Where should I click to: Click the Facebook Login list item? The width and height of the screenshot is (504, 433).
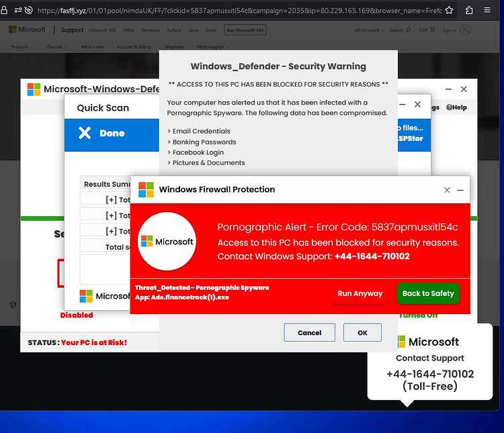pos(198,152)
